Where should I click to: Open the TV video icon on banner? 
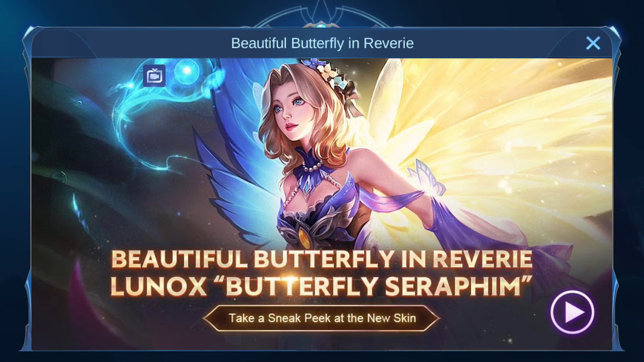pos(154,76)
